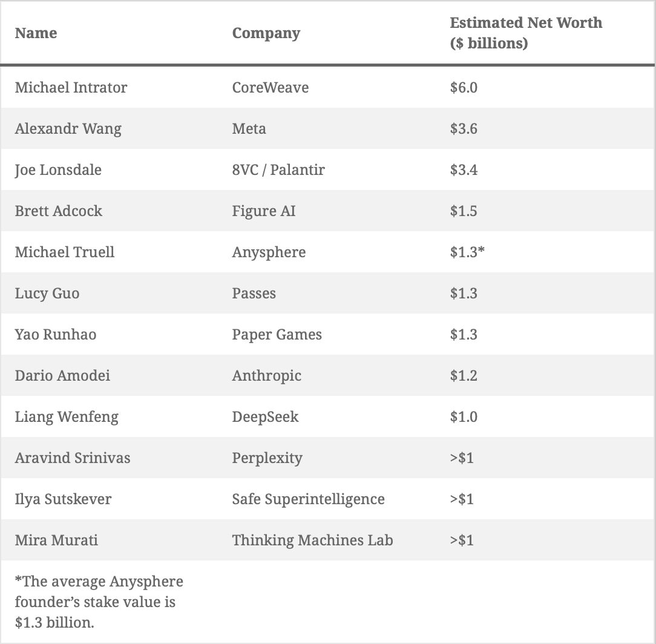
Task: Click the 8VC / Palantir cell
Action: pos(278,170)
